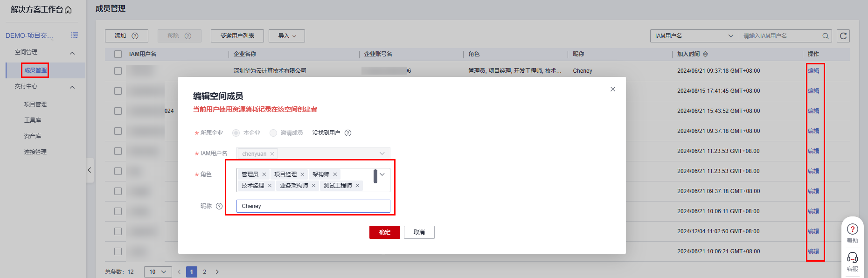Select the 本企业 radio button
The image size is (868, 278).
click(236, 133)
